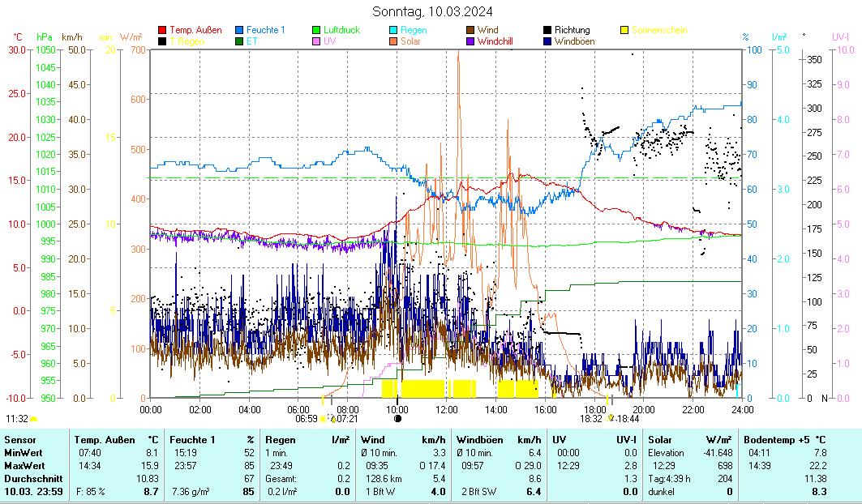Click the red Temp. Außen legend swatch
Viewport: 862px width, 504px height.
162,31
